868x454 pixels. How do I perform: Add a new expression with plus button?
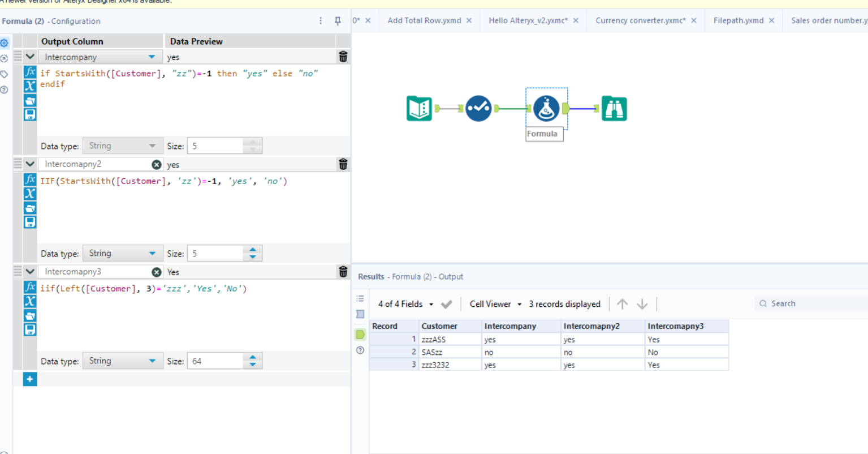[x=30, y=379]
